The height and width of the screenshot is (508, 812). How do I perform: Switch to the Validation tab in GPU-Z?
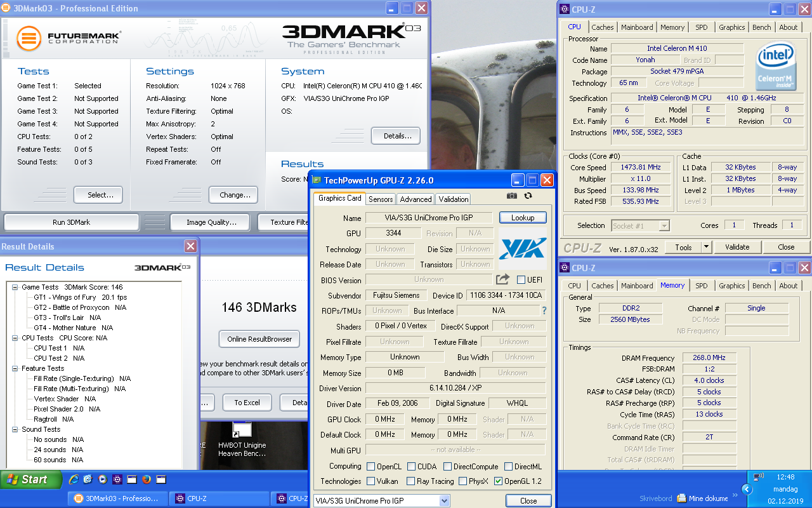tap(454, 199)
